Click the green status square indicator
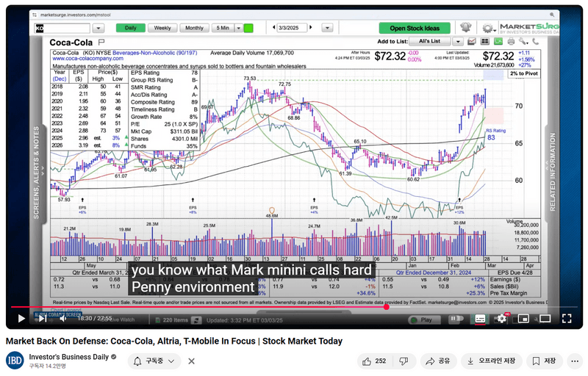This screenshot has width=588, height=376. (x=248, y=28)
